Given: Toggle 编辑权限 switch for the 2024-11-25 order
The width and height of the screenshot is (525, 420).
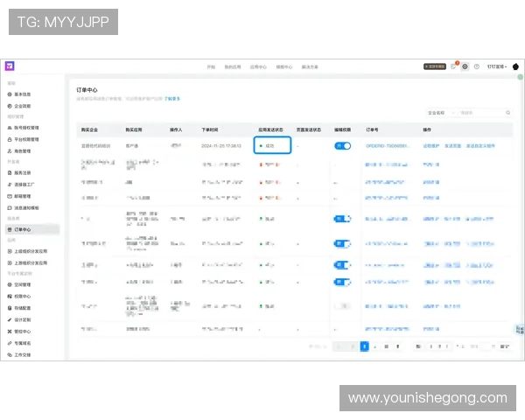Looking at the screenshot, I should pyautogui.click(x=342, y=146).
